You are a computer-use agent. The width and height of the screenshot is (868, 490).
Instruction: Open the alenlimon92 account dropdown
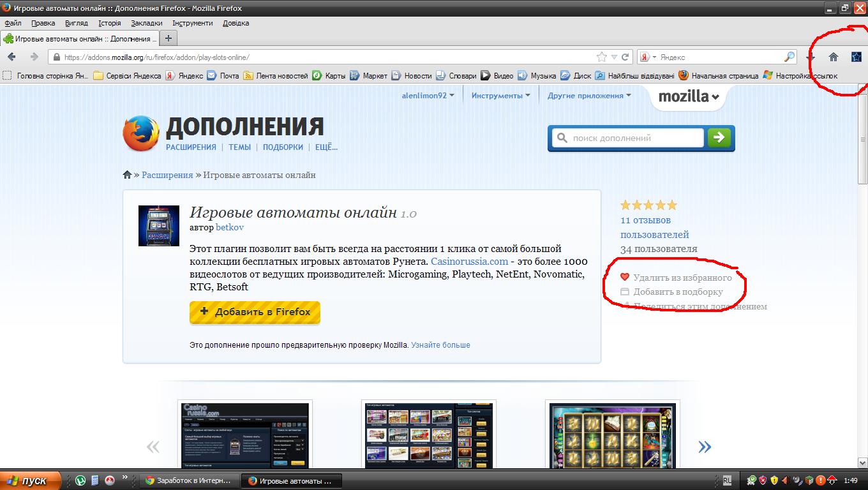(428, 96)
